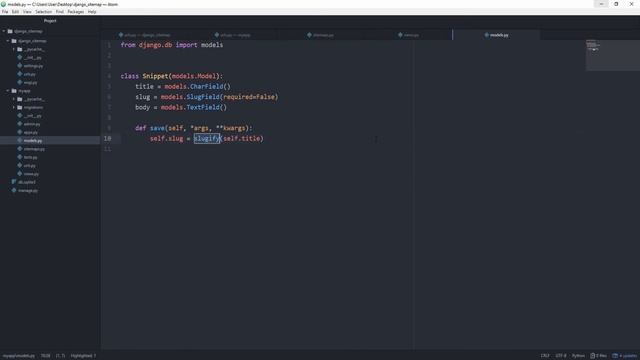Screen dimensions: 640x360
Task: Open the View menu
Action: coord(27,12)
